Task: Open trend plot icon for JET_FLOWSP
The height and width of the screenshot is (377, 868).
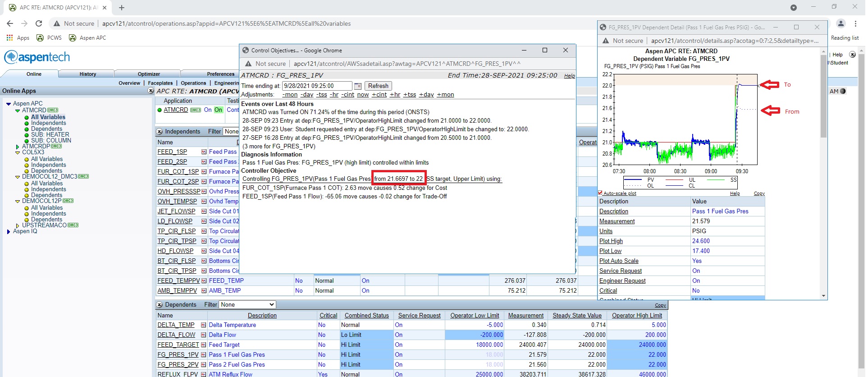Action: (x=204, y=211)
